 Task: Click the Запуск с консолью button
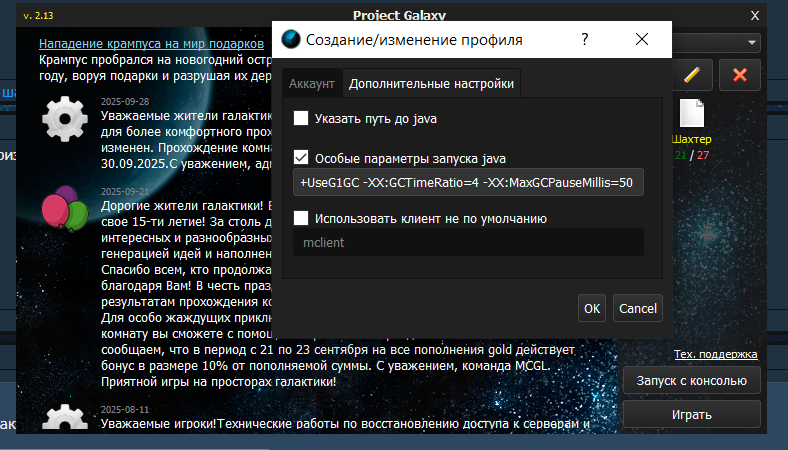click(691, 381)
